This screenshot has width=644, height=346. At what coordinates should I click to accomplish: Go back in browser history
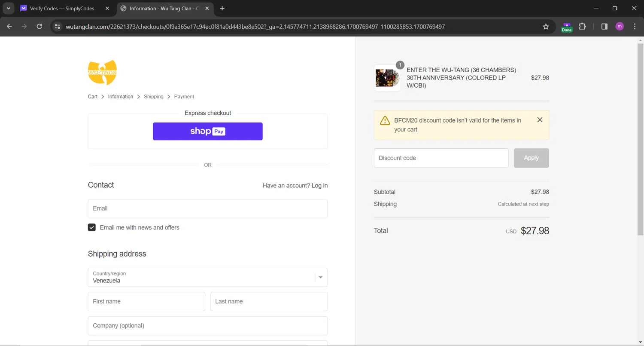point(9,27)
